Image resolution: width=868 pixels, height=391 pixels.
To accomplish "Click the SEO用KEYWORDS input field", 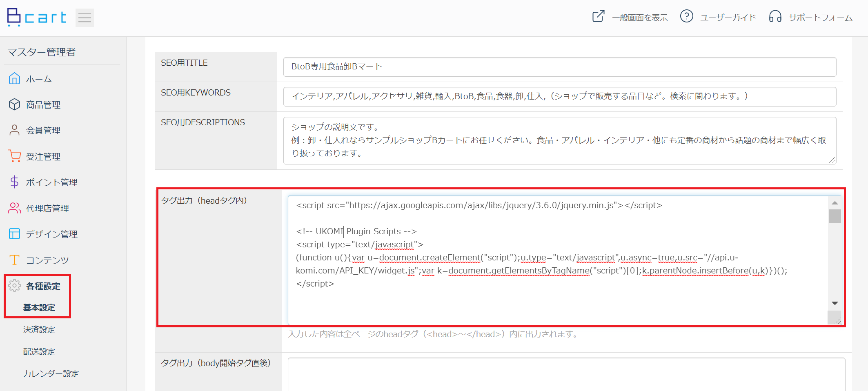I will coord(560,97).
